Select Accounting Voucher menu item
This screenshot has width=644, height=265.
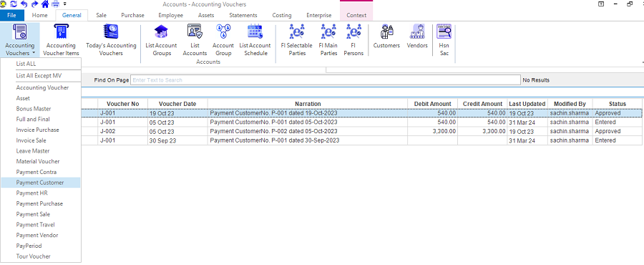click(41, 87)
